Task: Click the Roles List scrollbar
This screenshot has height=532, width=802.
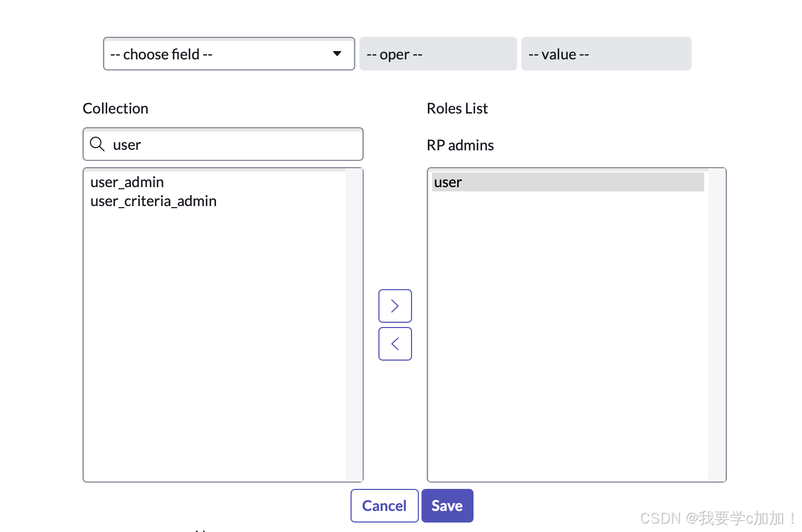Action: (x=717, y=325)
